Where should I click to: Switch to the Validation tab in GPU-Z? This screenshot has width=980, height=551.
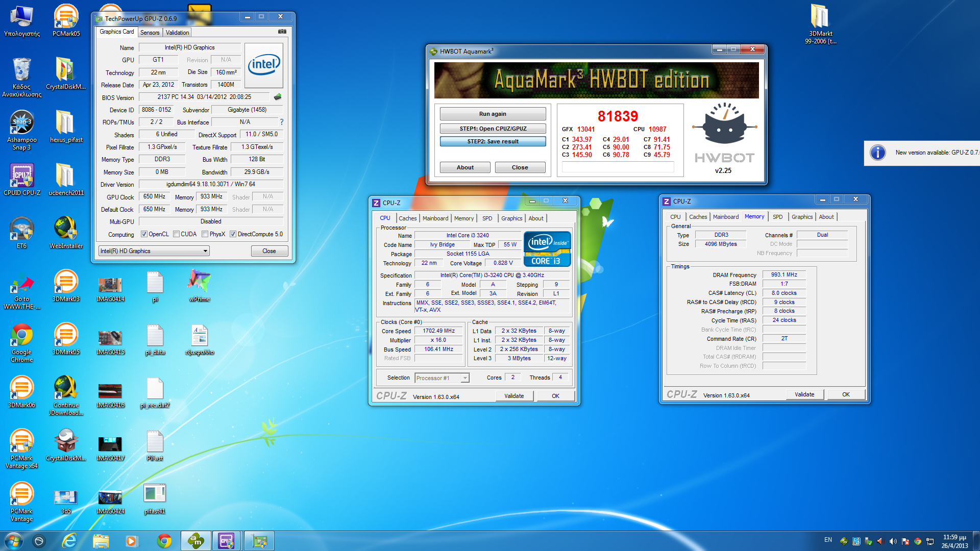click(177, 33)
